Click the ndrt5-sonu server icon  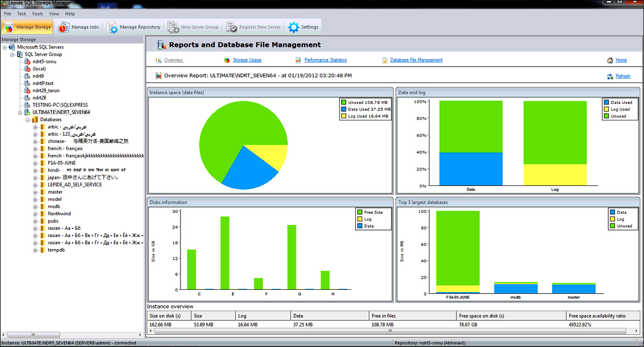[27, 62]
